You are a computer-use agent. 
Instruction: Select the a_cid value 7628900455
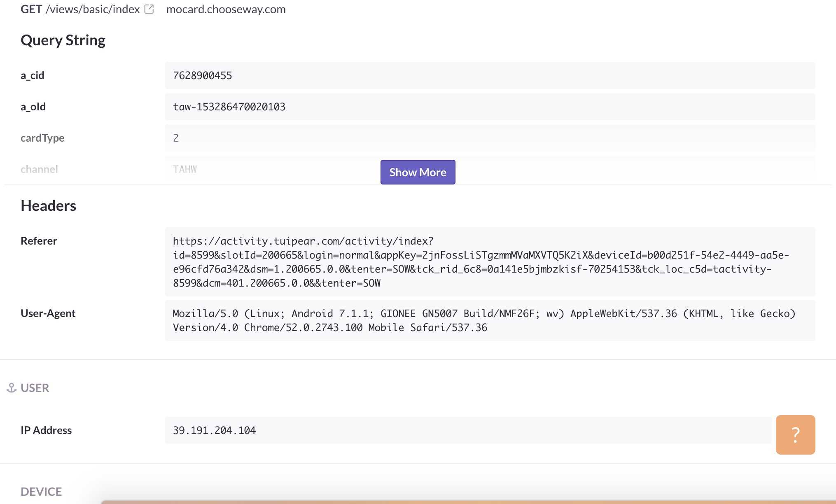pyautogui.click(x=202, y=75)
